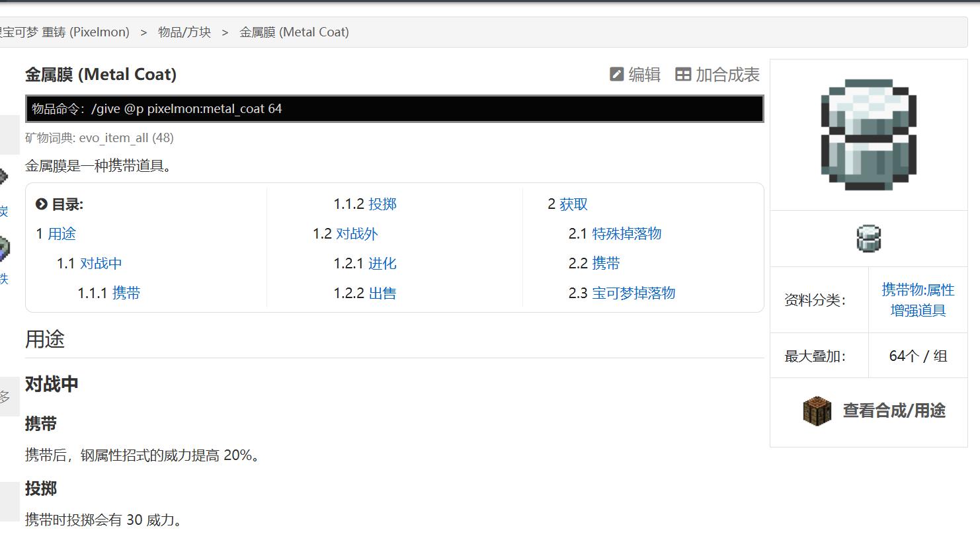Jump to 获取 in contents
The image size is (980, 544).
click(574, 204)
